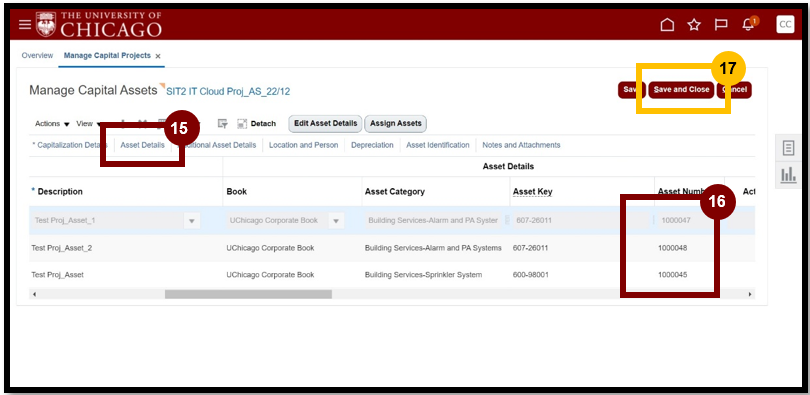Open Book dropdown in first row
The width and height of the screenshot is (810, 395).
point(336,221)
